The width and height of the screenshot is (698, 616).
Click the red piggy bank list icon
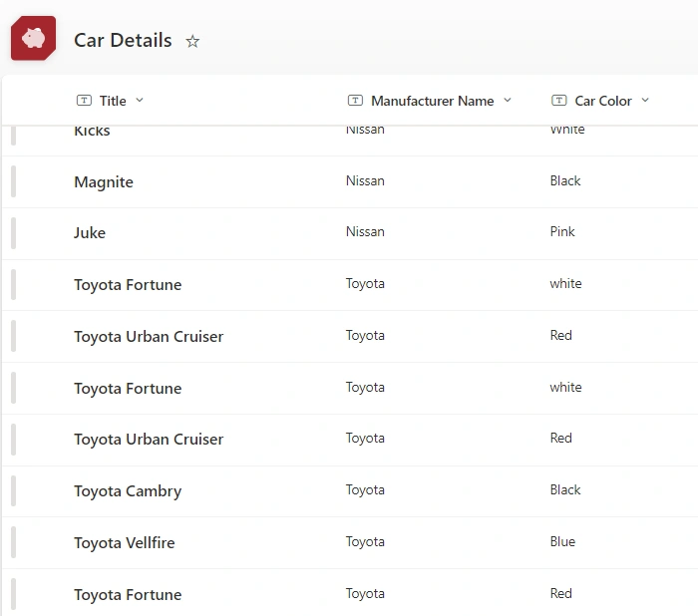[33, 38]
